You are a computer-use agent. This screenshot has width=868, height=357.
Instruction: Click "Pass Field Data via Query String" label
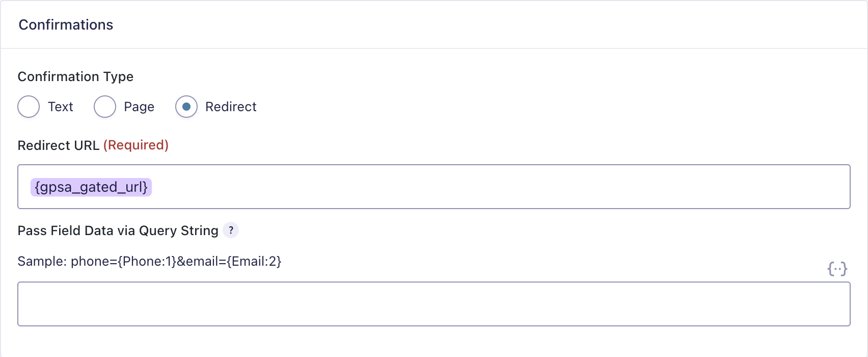coord(118,231)
